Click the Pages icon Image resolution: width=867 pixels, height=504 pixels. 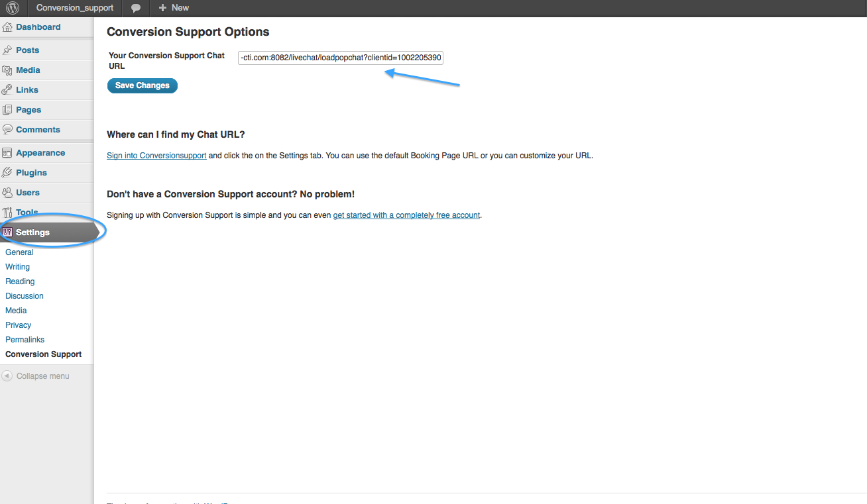pos(7,110)
